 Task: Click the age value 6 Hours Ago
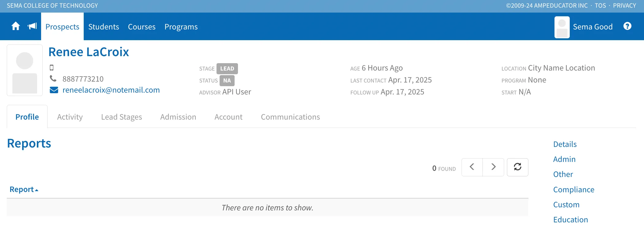382,68
